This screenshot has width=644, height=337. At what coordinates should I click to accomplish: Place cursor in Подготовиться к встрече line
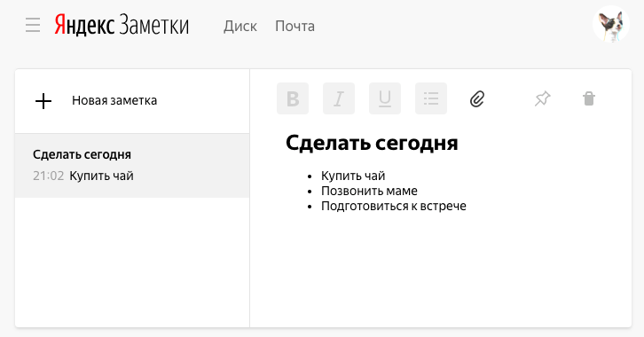pos(394,206)
